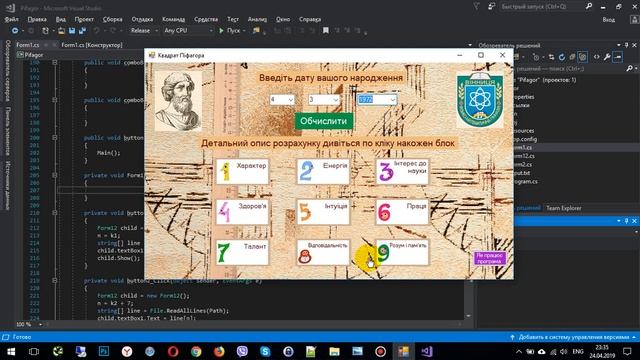This screenshot has height=360, width=640.
Task: Pin the Solution Explorer panel
Action: click(627, 45)
